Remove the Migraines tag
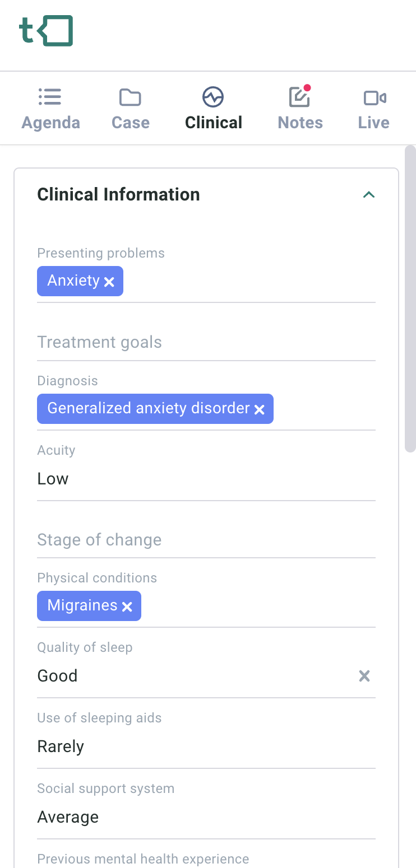 point(127,606)
